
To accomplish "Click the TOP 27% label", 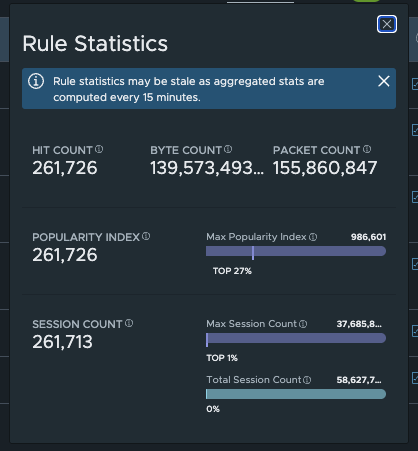I will point(232,271).
